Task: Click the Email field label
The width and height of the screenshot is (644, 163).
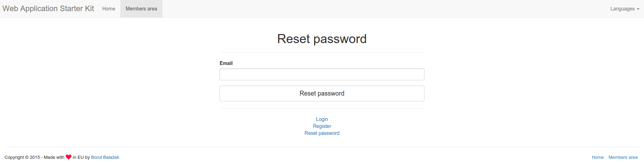Action: point(226,63)
